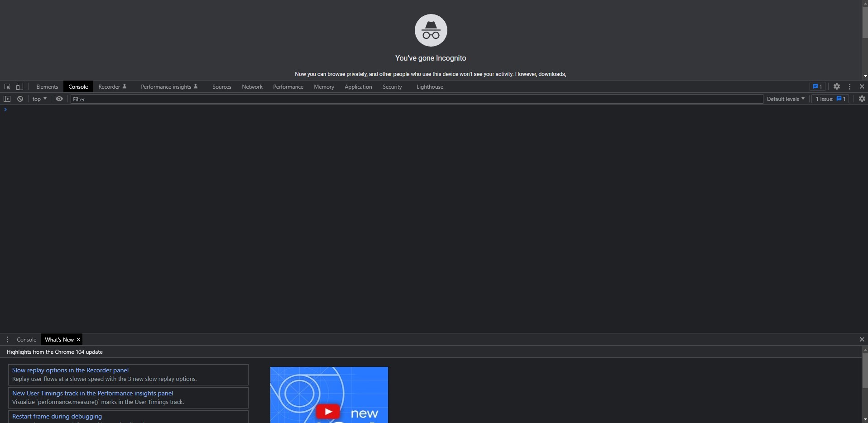Screen dimensions: 868x423
Task: Click the page scrollbar thumb at top right
Action: coord(865,23)
